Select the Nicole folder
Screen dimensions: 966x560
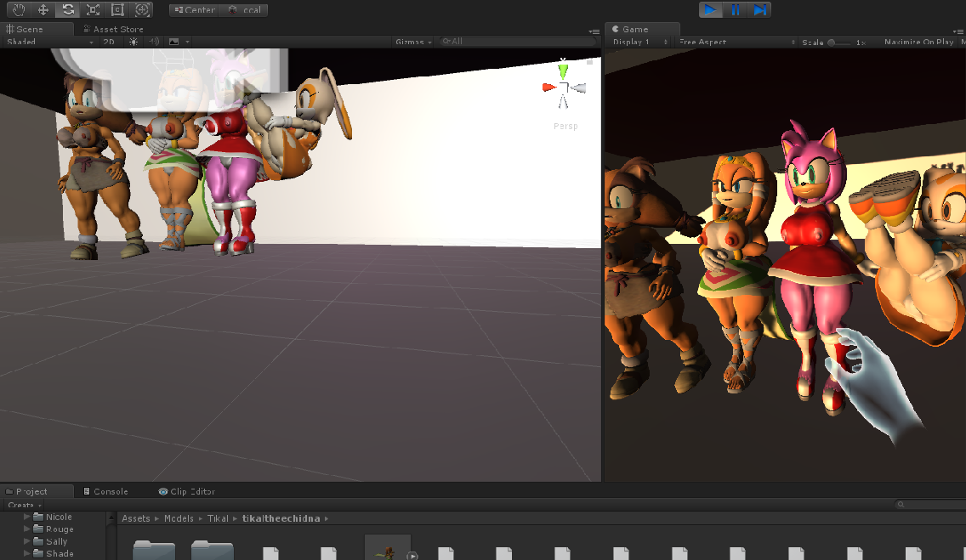53,517
